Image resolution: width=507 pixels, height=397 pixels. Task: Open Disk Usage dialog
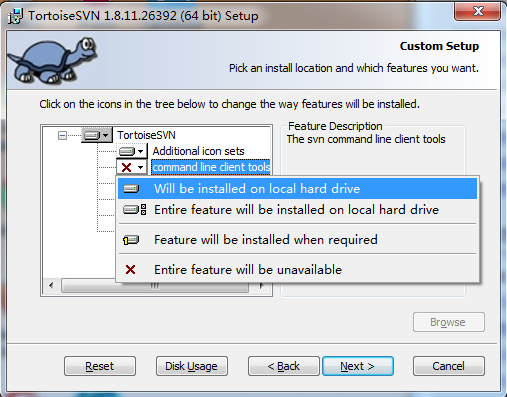click(x=192, y=366)
